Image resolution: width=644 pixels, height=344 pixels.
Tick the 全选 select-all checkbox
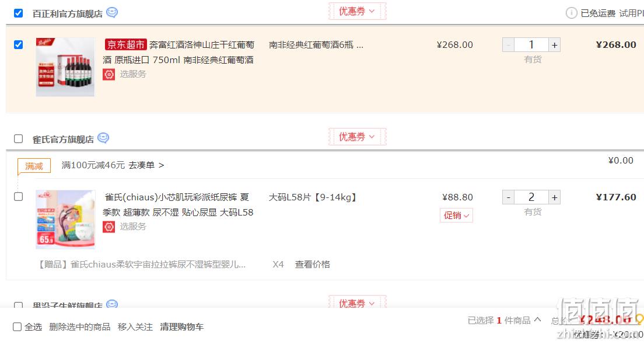pos(17,326)
